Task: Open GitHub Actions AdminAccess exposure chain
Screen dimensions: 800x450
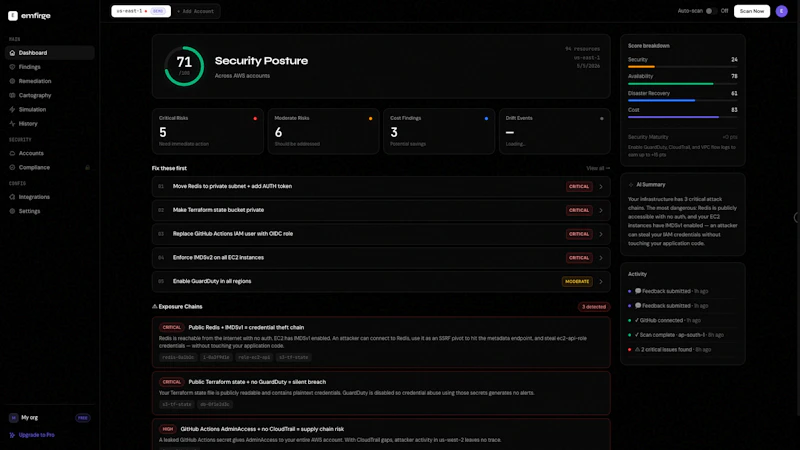Action: pos(381,434)
